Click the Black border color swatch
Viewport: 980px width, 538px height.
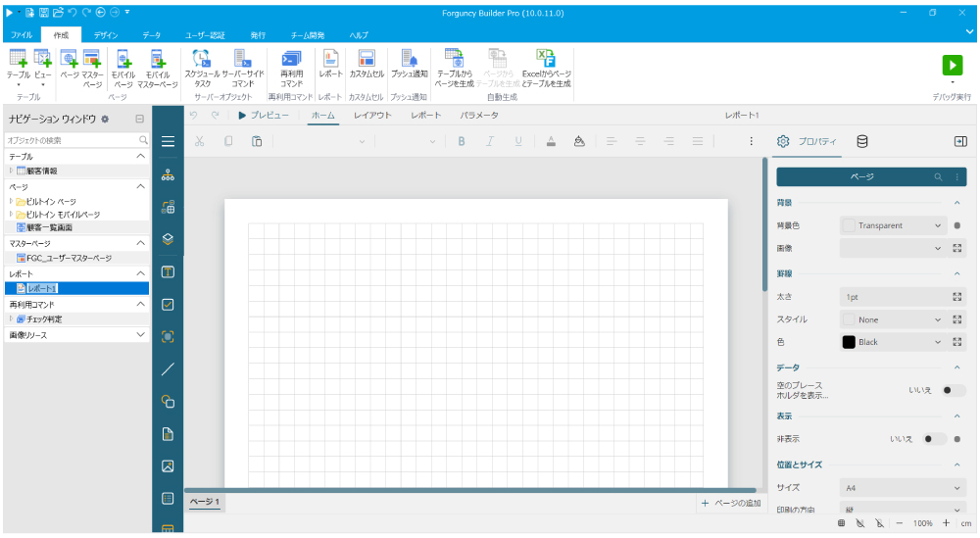tap(850, 342)
